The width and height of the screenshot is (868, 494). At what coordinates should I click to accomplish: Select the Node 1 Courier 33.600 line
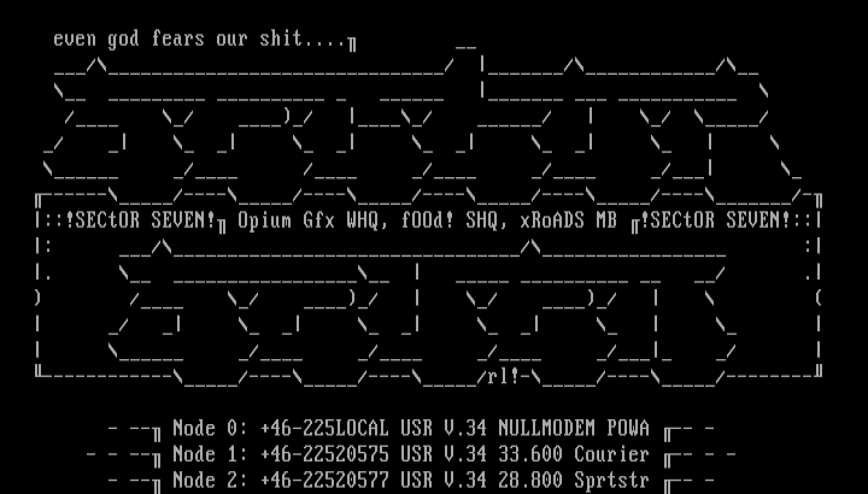coord(411,454)
